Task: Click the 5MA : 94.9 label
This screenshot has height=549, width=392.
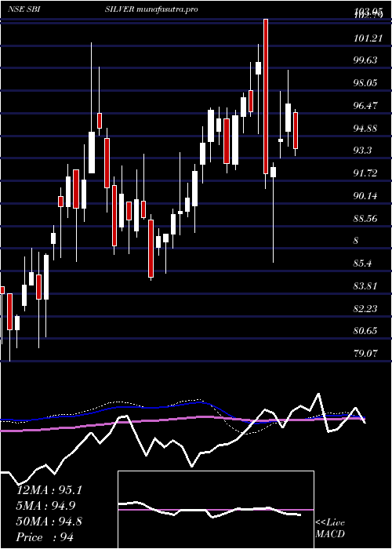Action: [45, 506]
